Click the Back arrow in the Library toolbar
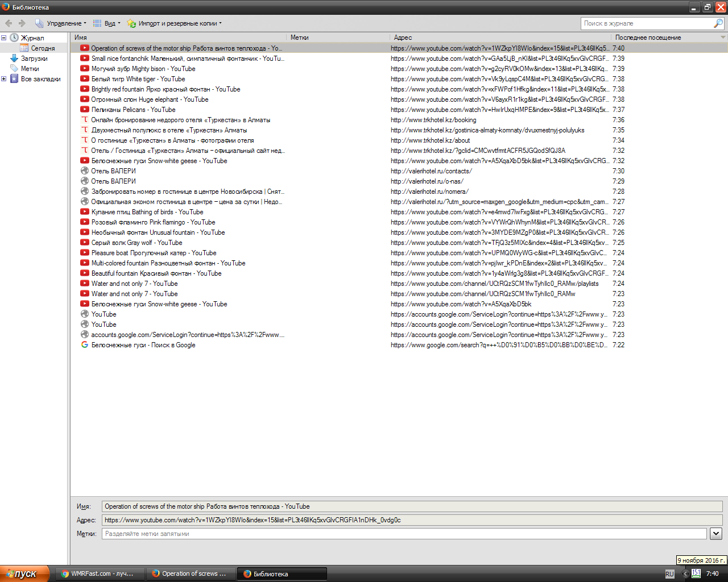This screenshot has height=582, width=728. click(x=9, y=23)
